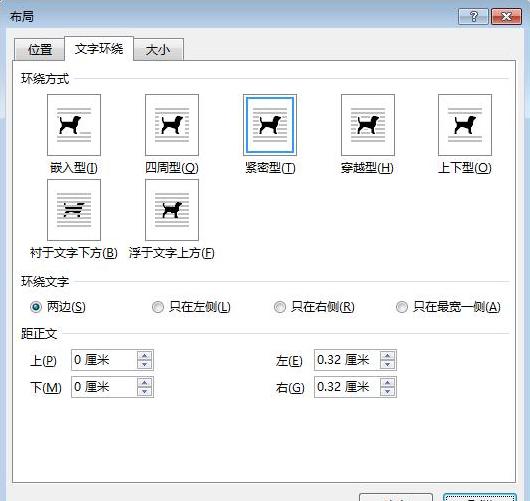The width and height of the screenshot is (530, 501).
Task: Decrease the 左(E) distance value
Action: 387,364
